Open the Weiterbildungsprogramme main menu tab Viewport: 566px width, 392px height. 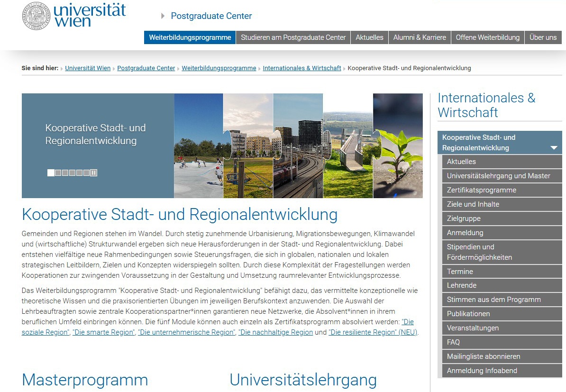[190, 37]
